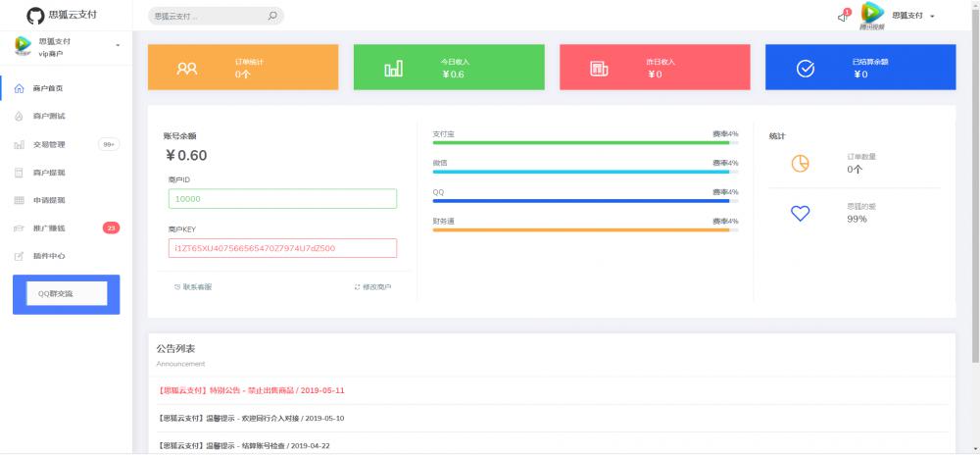This screenshot has width=980, height=455.
Task: Click the blue heart icon under 统计
Action: 800,213
